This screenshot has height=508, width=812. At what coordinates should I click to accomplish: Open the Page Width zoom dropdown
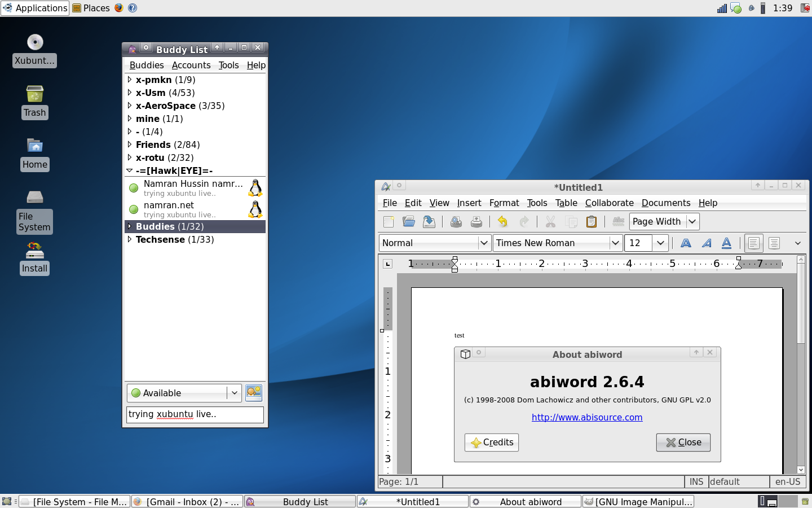click(x=692, y=222)
